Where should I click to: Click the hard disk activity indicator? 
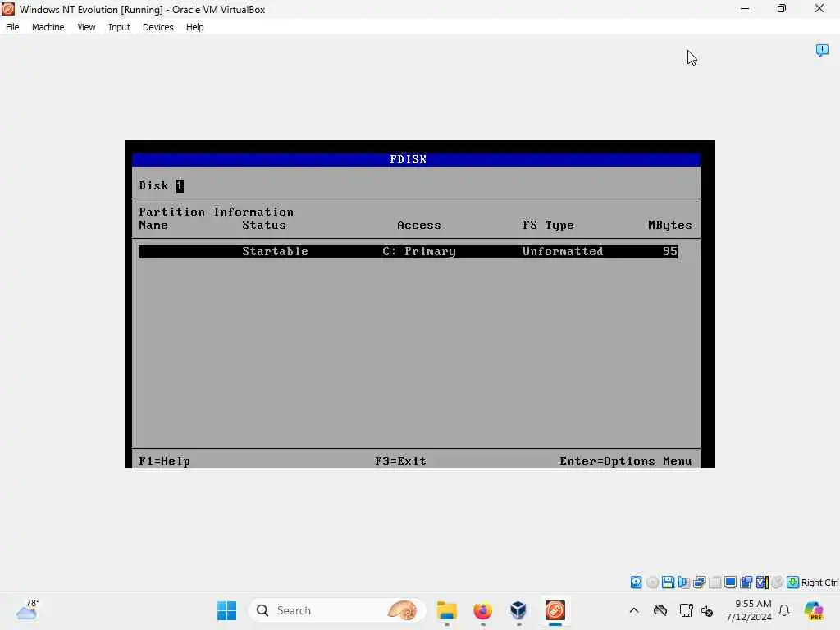pos(636,582)
